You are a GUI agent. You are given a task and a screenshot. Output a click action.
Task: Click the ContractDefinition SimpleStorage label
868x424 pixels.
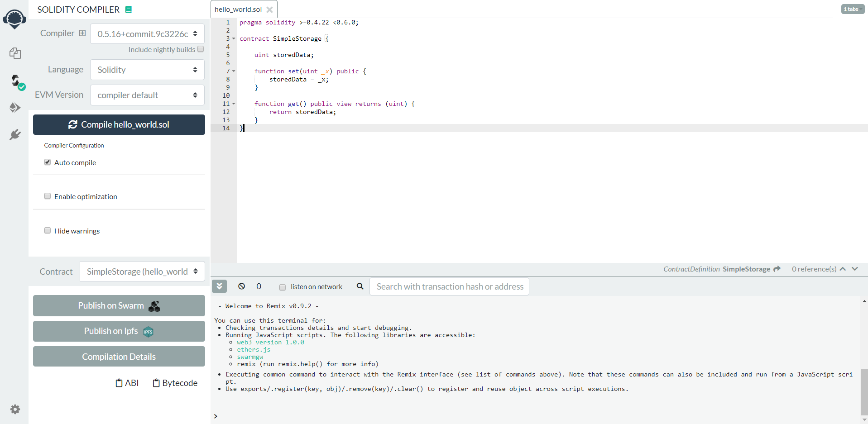click(x=717, y=269)
